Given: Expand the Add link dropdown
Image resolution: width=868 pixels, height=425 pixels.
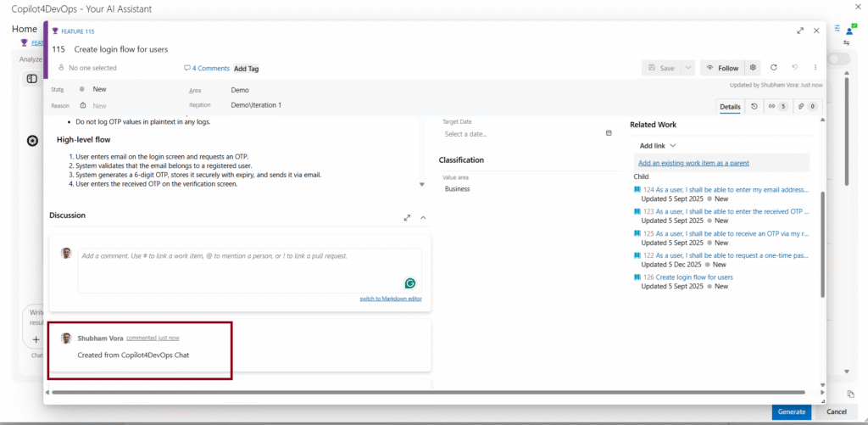Looking at the screenshot, I should [x=658, y=146].
